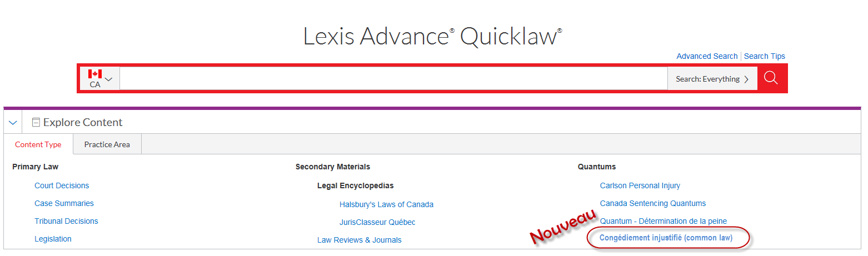Select the Content Type tab
The width and height of the screenshot is (868, 256).
(x=38, y=144)
